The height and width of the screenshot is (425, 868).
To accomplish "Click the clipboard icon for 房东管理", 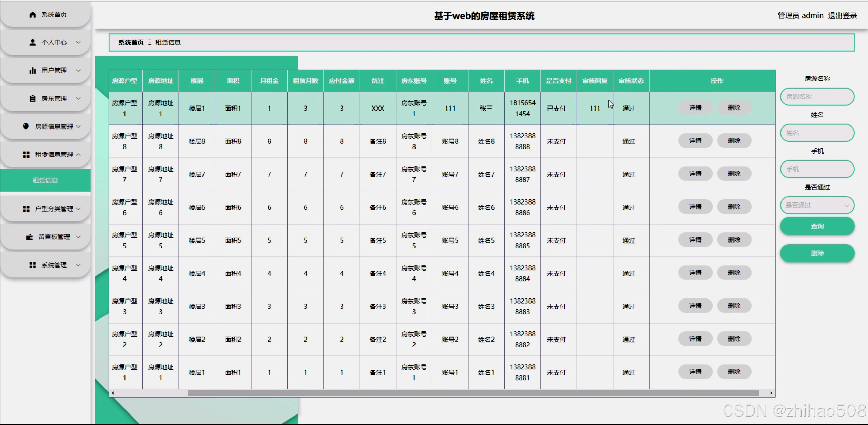I will tap(33, 99).
